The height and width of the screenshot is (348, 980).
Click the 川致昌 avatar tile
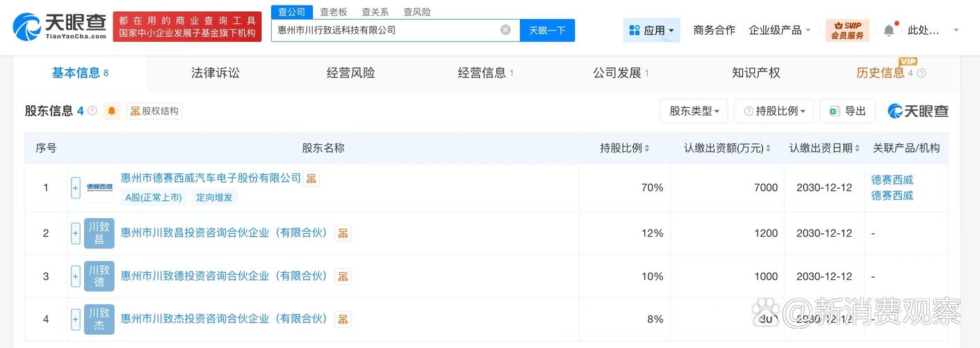pos(99,233)
